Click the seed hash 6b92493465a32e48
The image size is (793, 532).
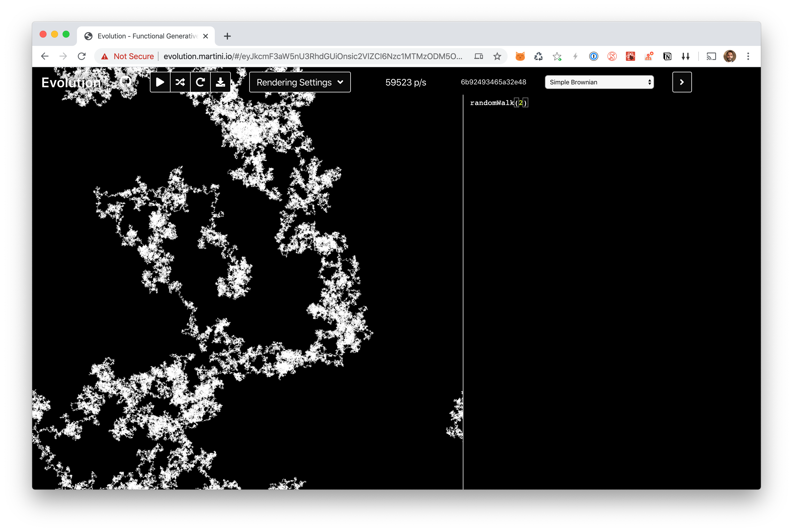pos(493,82)
